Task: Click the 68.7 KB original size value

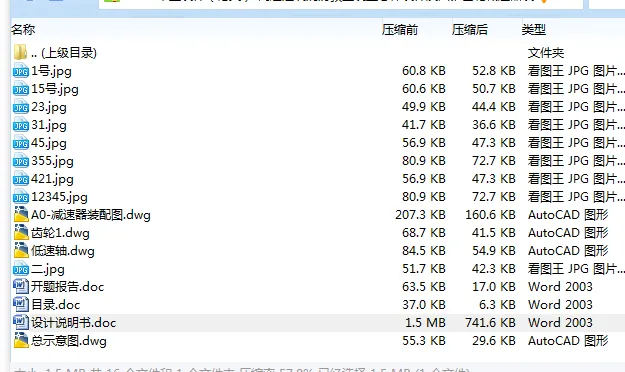Action: coord(424,232)
